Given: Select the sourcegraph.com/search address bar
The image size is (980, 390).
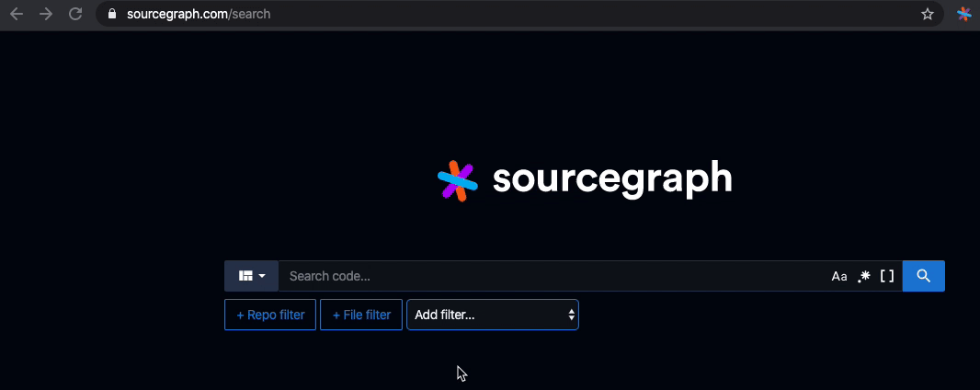Looking at the screenshot, I should 518,14.
